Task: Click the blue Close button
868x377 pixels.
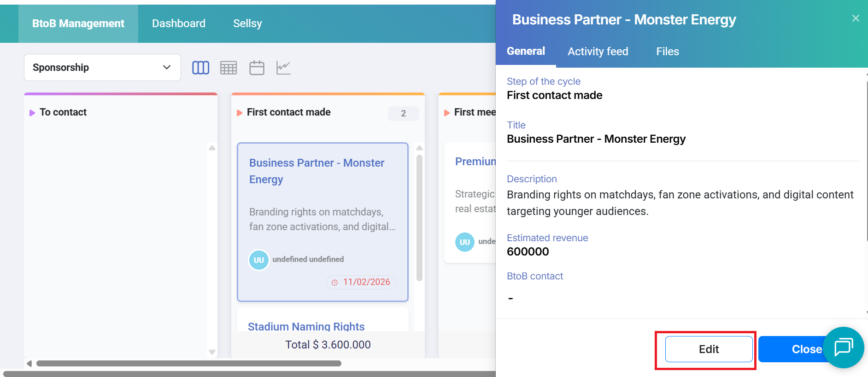Action: tap(792, 349)
